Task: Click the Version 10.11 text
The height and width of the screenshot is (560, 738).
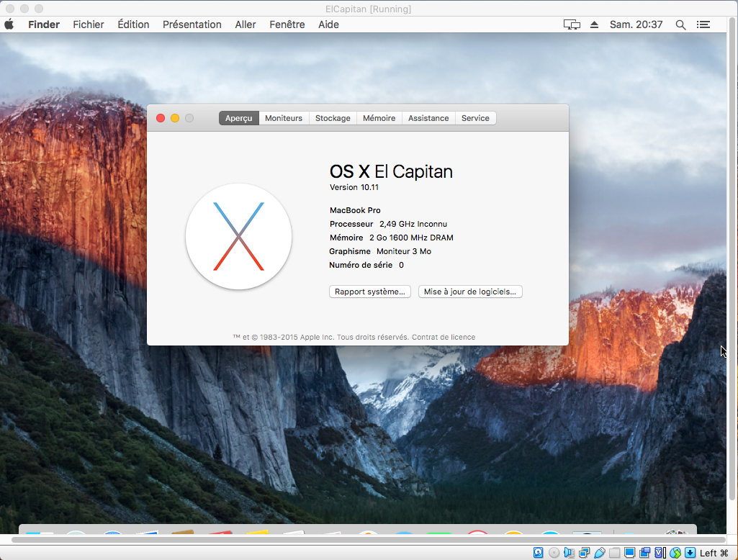Action: [354, 187]
